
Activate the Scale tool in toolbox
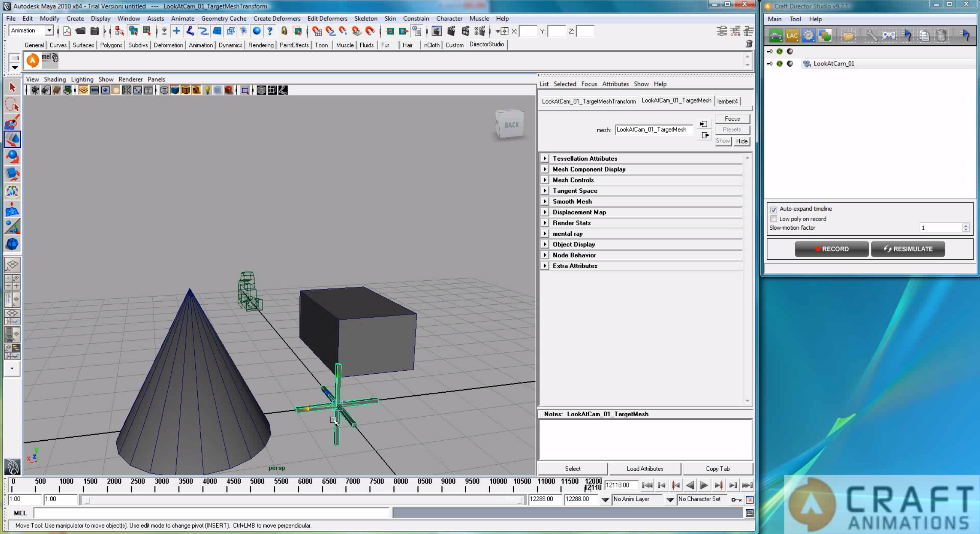pyautogui.click(x=12, y=174)
